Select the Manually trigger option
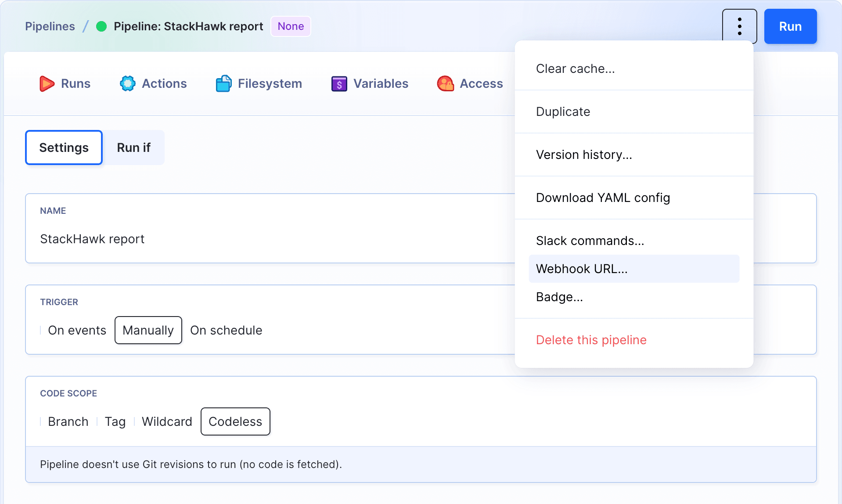This screenshot has height=504, width=842. (148, 330)
